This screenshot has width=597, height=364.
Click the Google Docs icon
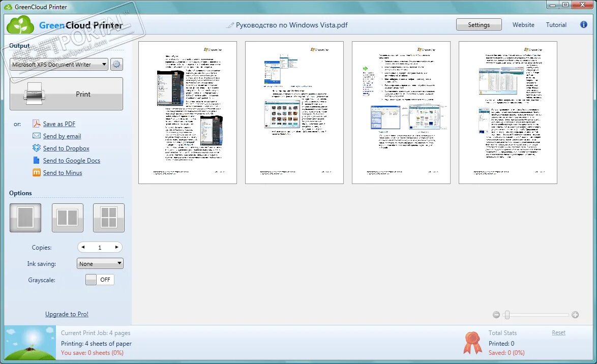point(36,160)
